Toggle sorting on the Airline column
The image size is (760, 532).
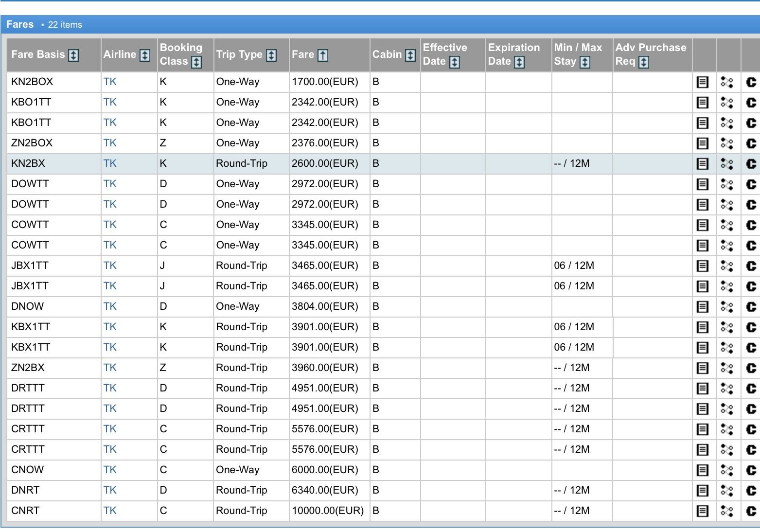click(x=145, y=55)
